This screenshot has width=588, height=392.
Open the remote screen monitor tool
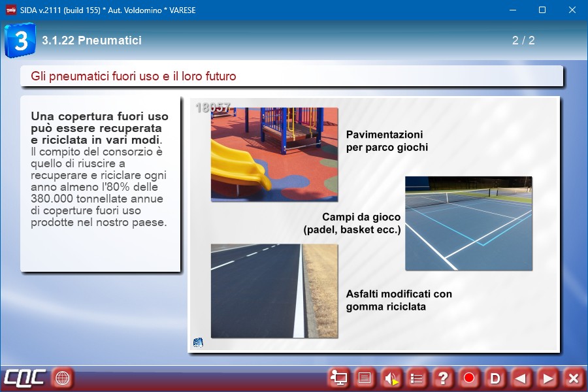338,378
